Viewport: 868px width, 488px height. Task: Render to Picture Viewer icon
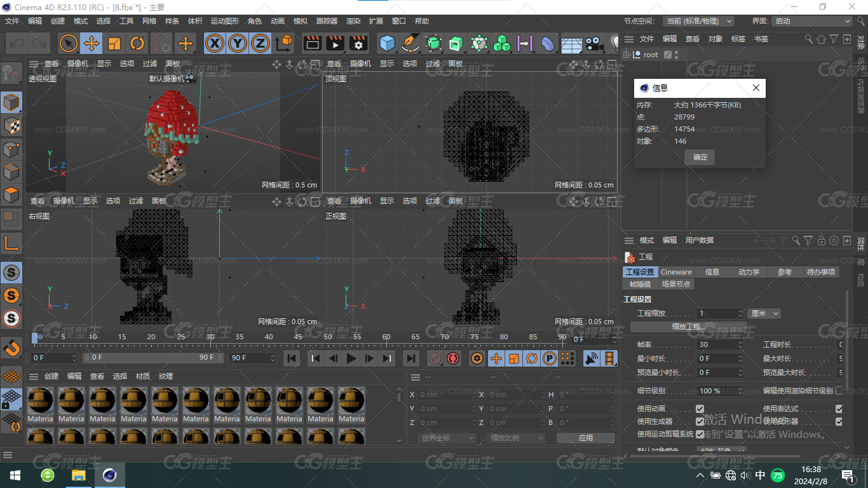336,43
